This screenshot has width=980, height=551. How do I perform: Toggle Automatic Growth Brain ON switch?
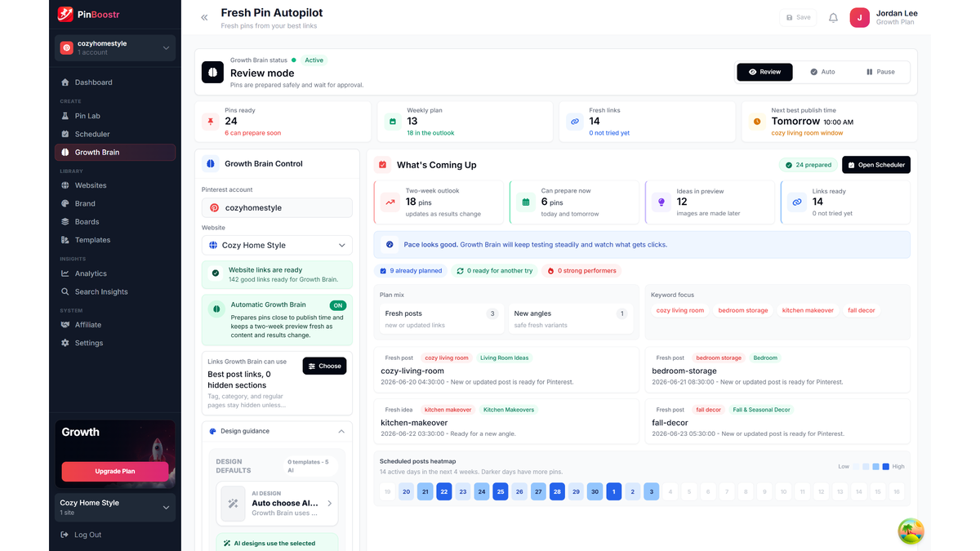(337, 305)
